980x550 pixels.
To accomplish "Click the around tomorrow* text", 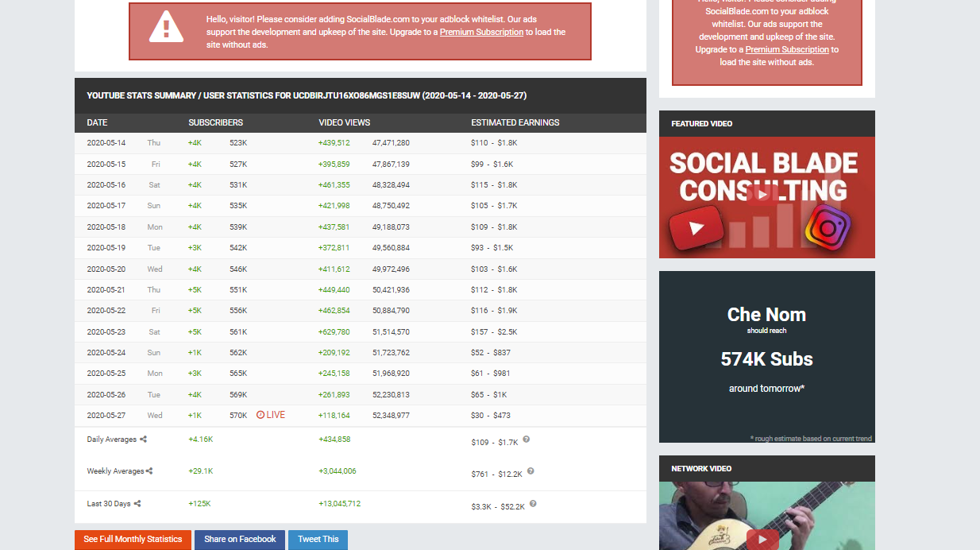I will point(767,389).
